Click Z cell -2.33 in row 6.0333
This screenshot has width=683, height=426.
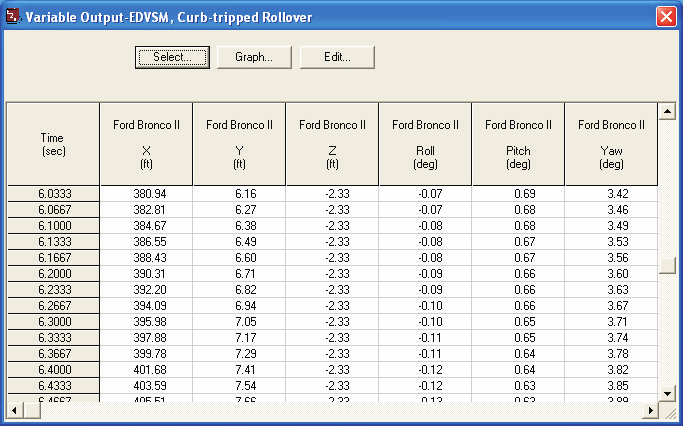click(x=332, y=193)
